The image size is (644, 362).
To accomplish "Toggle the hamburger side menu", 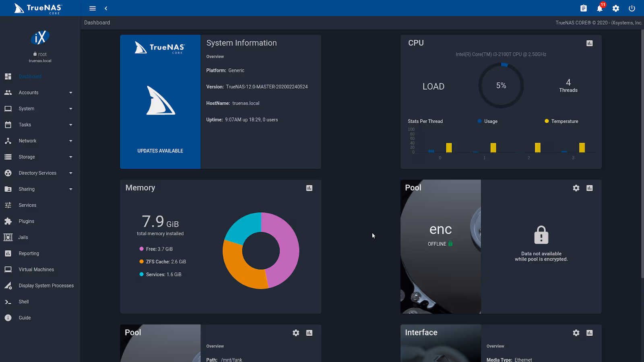I will tap(93, 8).
